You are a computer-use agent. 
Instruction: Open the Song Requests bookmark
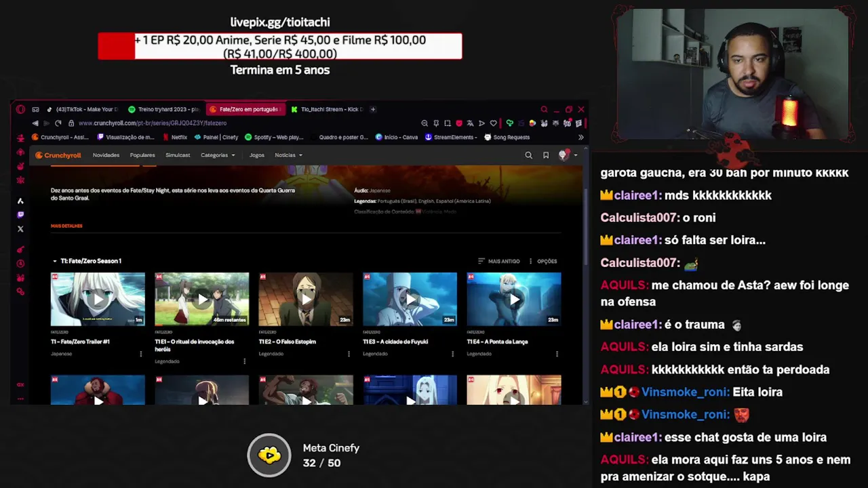click(x=507, y=137)
